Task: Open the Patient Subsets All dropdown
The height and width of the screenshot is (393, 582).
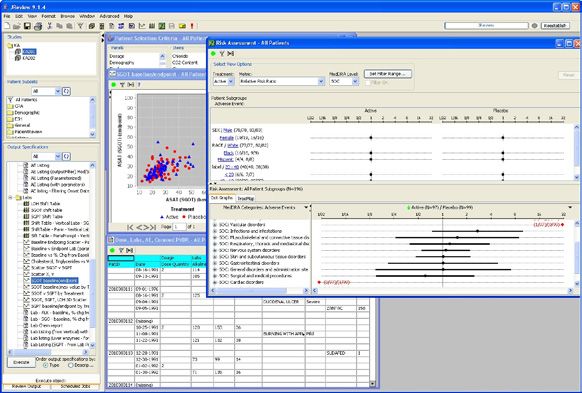Action: 46,91
